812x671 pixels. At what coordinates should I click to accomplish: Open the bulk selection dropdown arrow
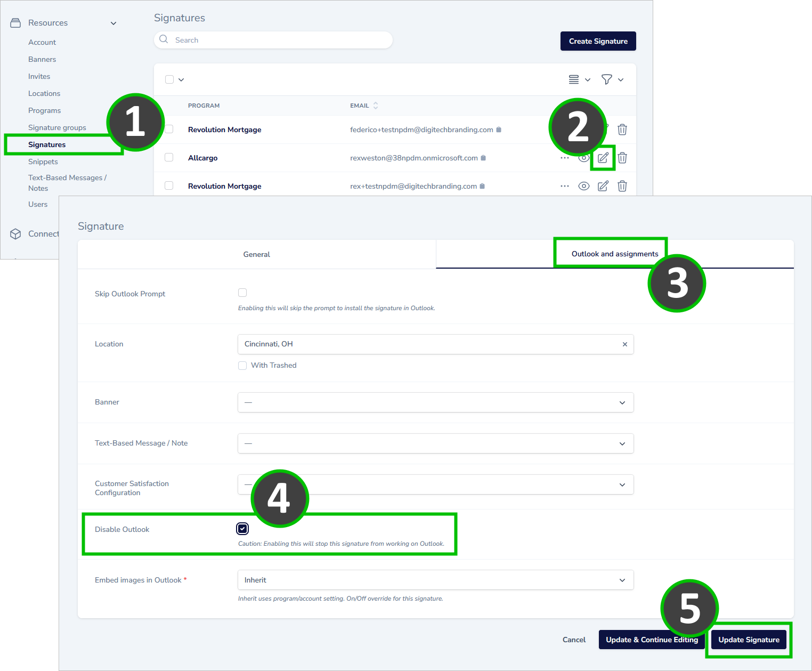[181, 79]
